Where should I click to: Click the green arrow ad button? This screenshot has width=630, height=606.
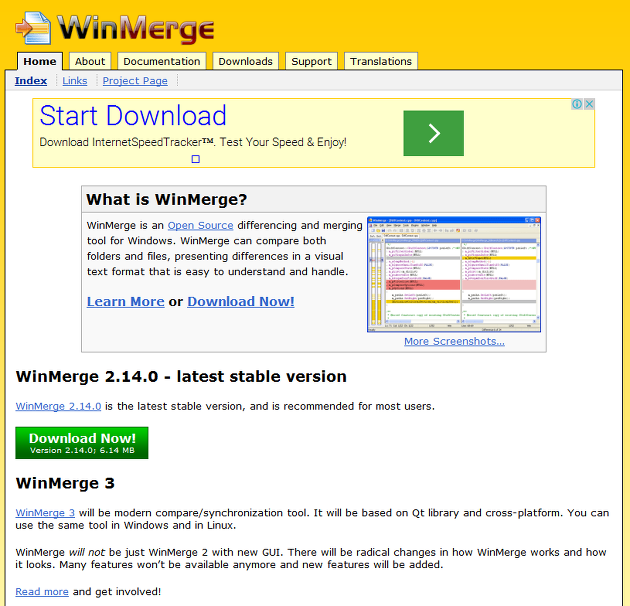[x=434, y=133]
